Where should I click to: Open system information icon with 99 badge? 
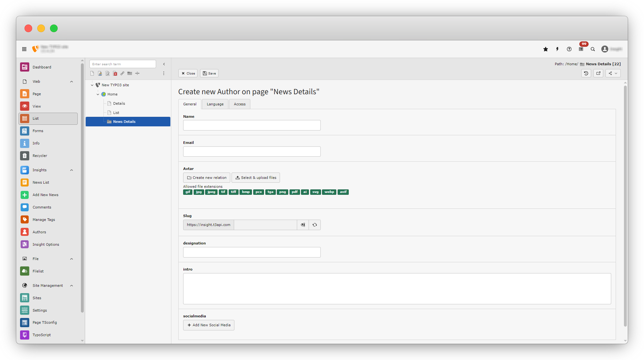581,49
